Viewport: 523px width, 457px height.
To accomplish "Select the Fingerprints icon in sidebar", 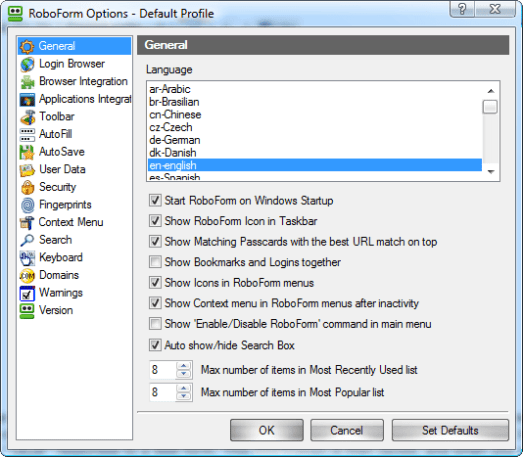I will point(27,205).
